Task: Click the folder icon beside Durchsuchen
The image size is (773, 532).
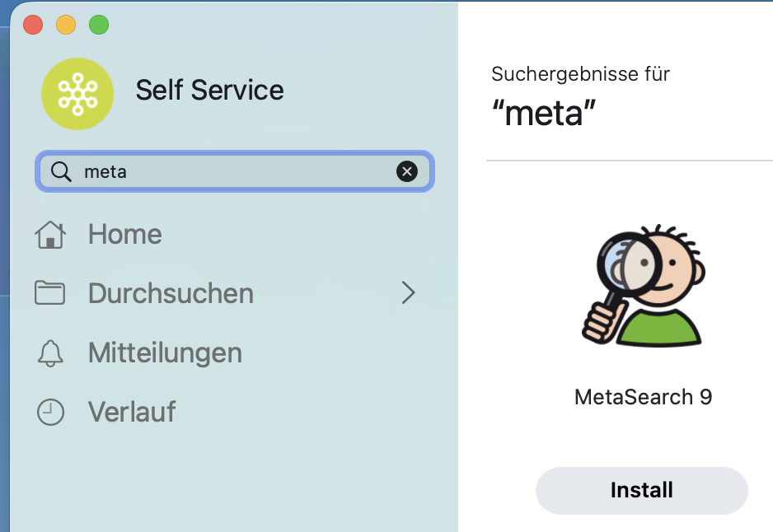Action: pyautogui.click(x=50, y=293)
